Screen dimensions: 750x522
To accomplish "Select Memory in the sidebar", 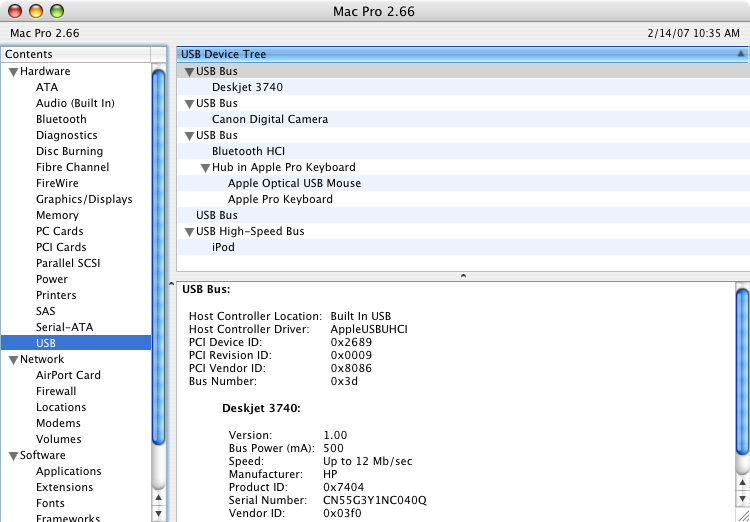I will tap(57, 215).
